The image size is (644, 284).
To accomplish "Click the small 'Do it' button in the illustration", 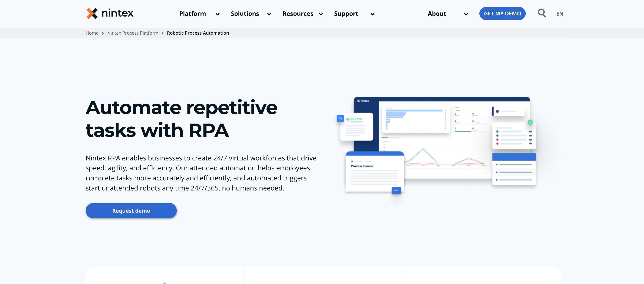I will (396, 190).
